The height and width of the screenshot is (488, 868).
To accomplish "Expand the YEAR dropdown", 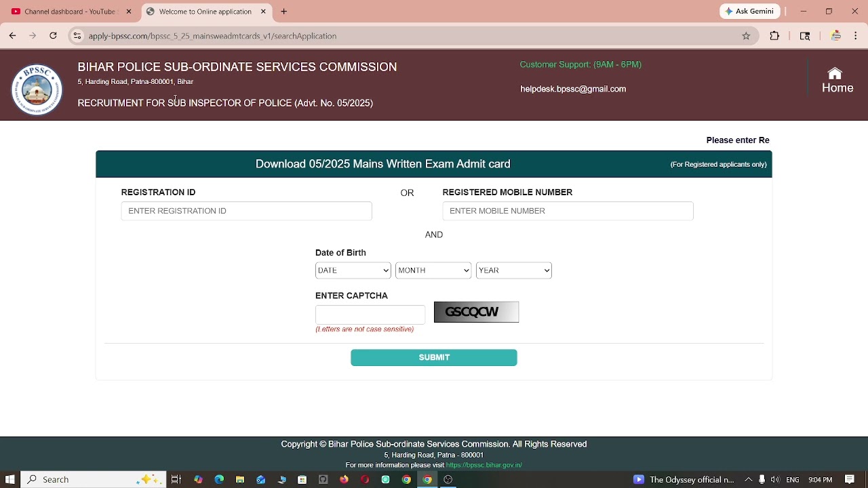I will 514,270.
